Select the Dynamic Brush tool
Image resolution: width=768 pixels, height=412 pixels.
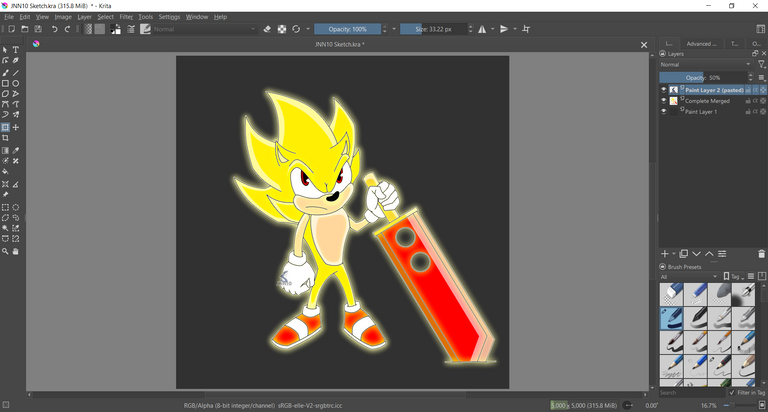5,114
